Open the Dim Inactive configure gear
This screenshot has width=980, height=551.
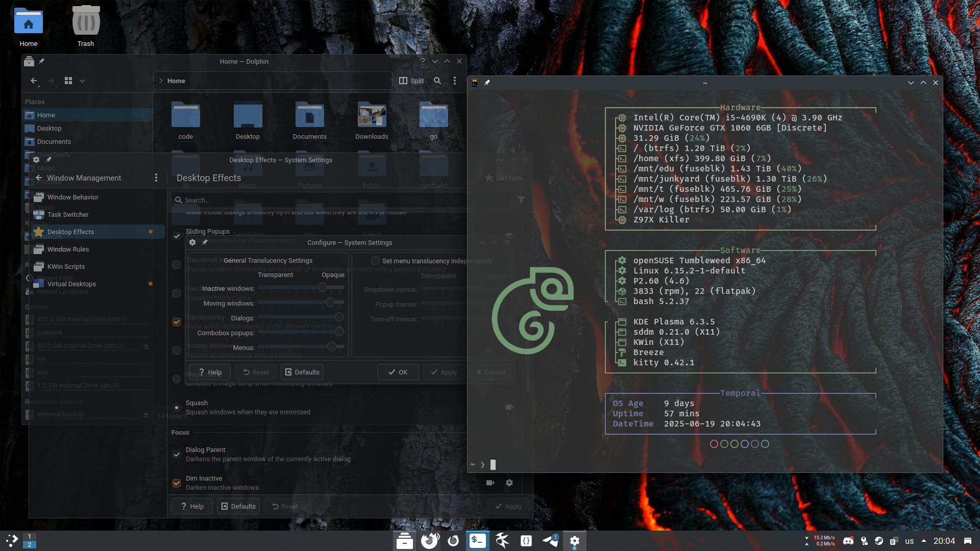pos(509,483)
